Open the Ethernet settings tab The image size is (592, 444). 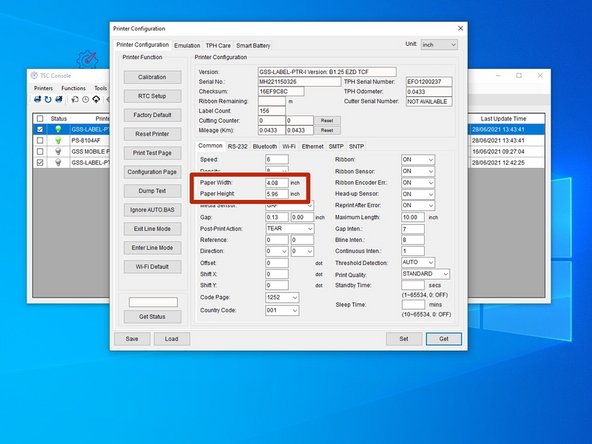[312, 146]
